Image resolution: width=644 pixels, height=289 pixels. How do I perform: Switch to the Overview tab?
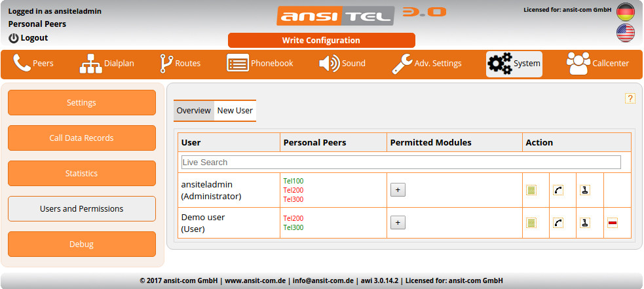194,111
